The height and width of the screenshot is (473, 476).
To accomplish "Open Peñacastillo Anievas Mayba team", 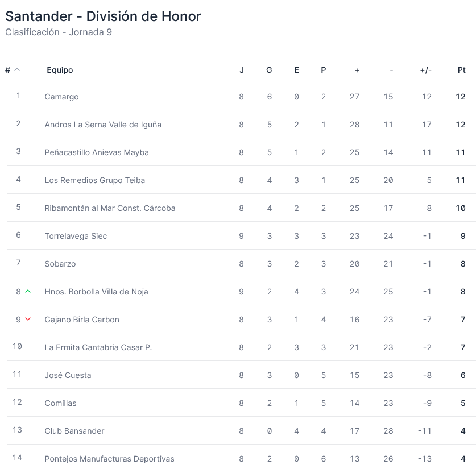I will tap(97, 152).
